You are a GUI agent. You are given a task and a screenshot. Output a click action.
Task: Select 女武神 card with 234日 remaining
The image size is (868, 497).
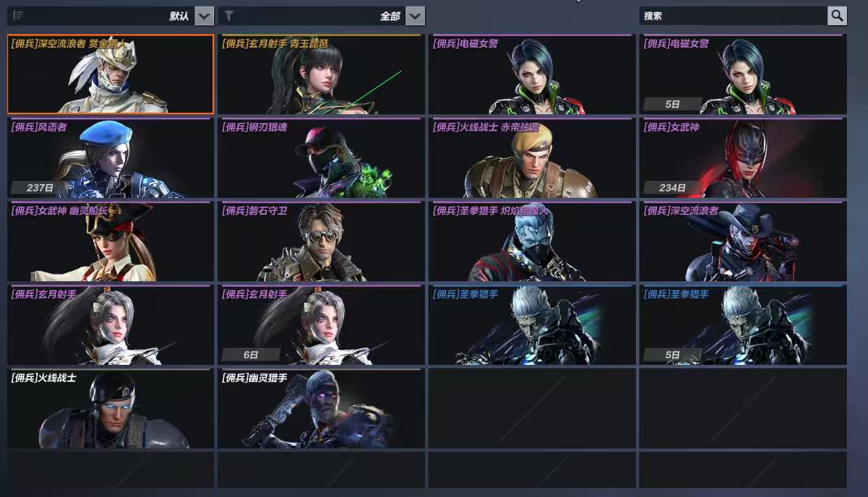743,158
